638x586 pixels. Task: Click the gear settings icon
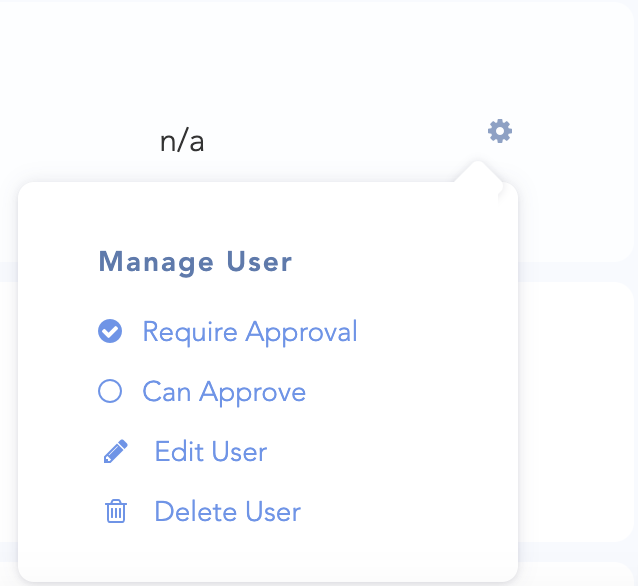point(499,130)
